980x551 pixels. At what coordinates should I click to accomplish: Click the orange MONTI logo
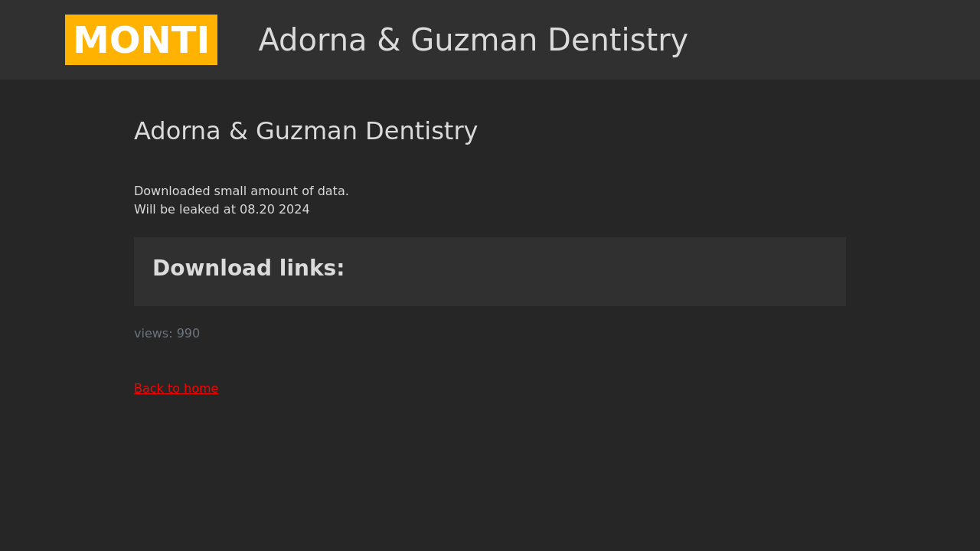pos(141,40)
